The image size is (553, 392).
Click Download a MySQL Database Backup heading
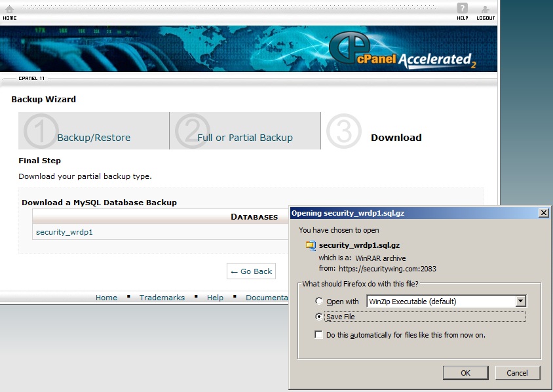(x=99, y=203)
